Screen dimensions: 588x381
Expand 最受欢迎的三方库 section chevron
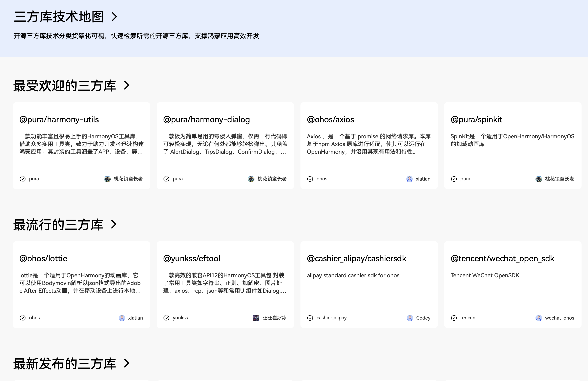[127, 85]
